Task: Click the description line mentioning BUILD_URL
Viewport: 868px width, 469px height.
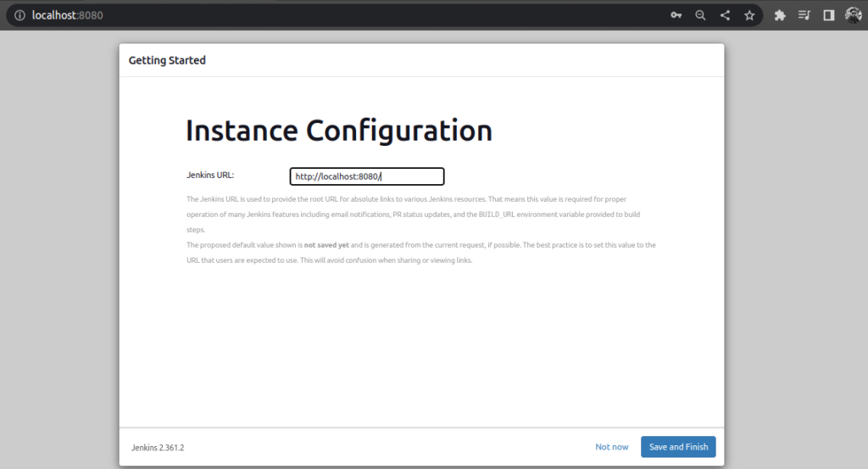Action: click(x=413, y=215)
